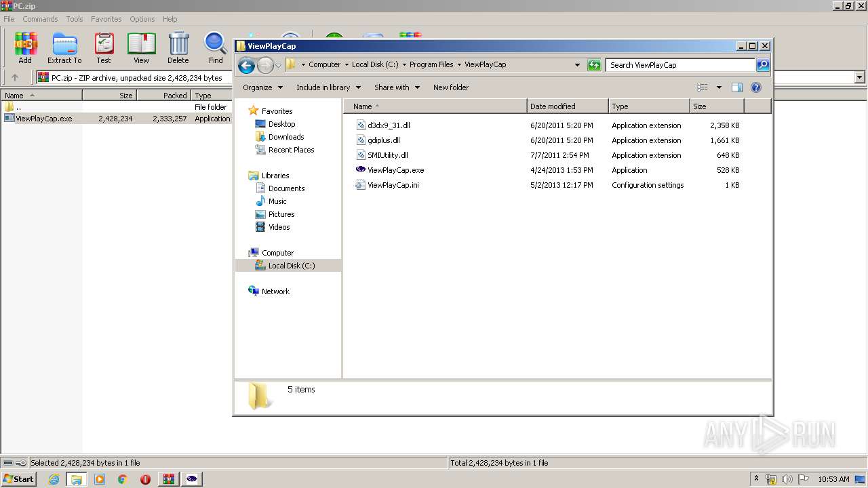
Task: Click the Windows Start button
Action: (18, 479)
